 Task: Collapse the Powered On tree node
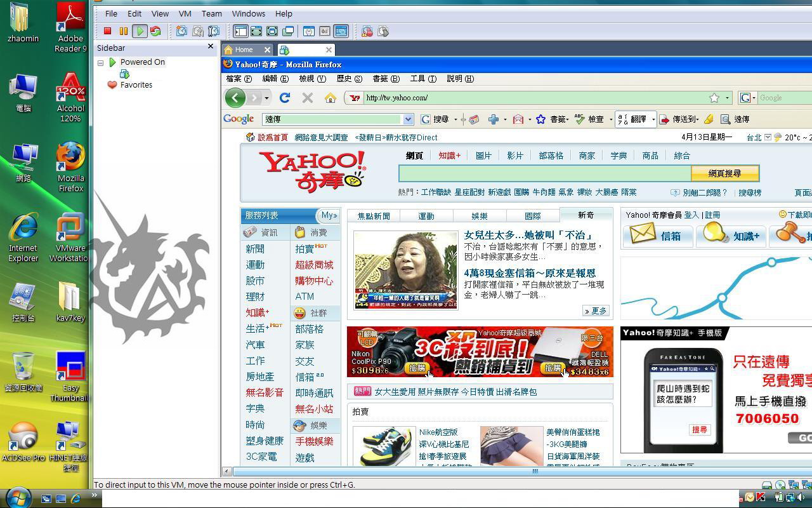tap(100, 62)
